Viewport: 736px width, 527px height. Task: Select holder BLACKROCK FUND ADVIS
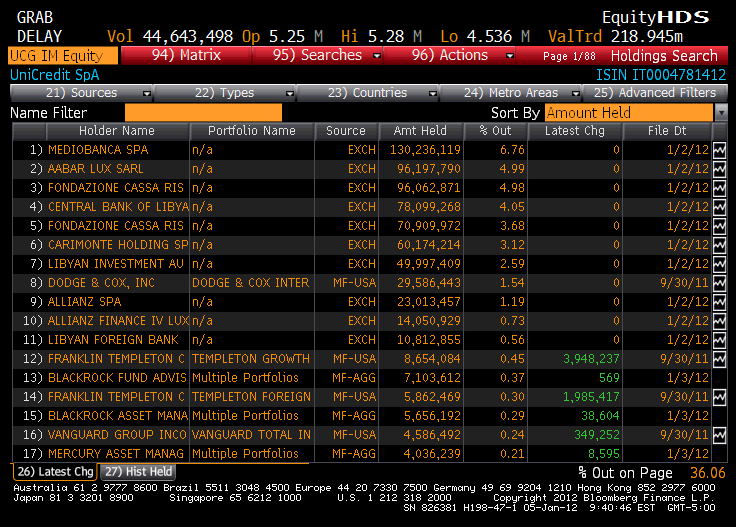[x=117, y=378]
